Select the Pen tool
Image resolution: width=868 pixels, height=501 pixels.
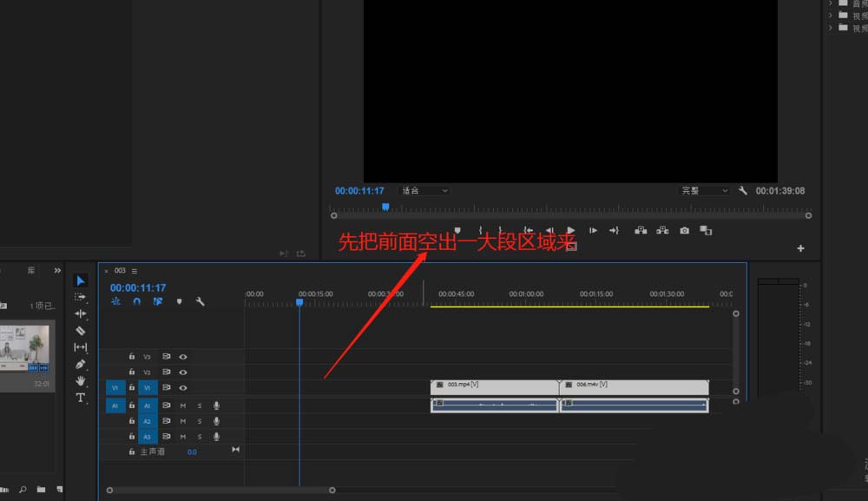tap(81, 364)
